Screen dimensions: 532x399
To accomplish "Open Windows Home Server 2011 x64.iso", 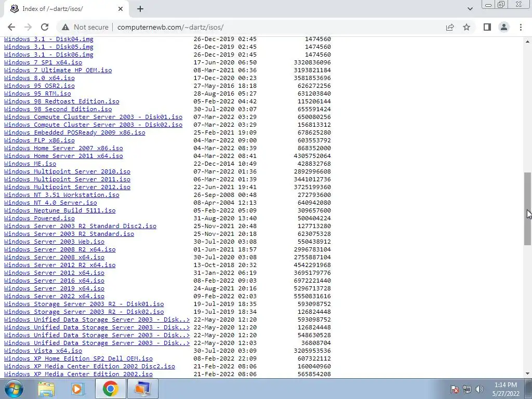I will point(63,156).
